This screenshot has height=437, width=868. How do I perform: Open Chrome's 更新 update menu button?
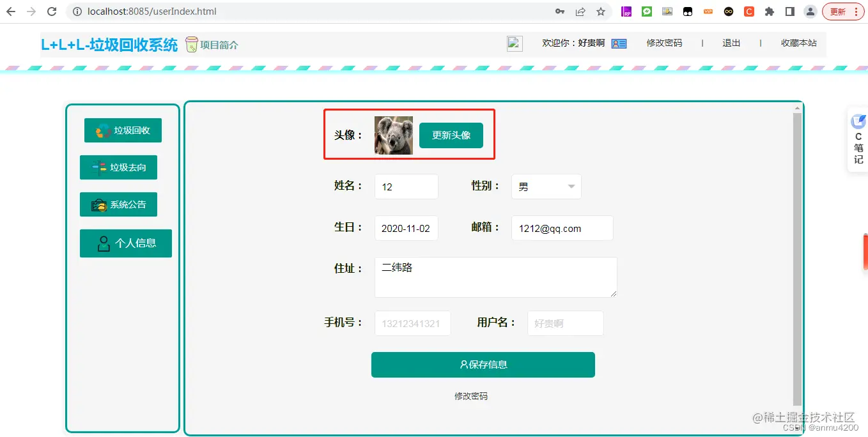tap(843, 11)
